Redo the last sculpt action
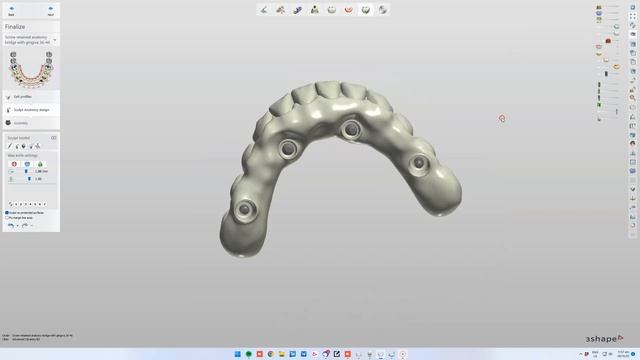The image size is (640, 360). [x=25, y=225]
